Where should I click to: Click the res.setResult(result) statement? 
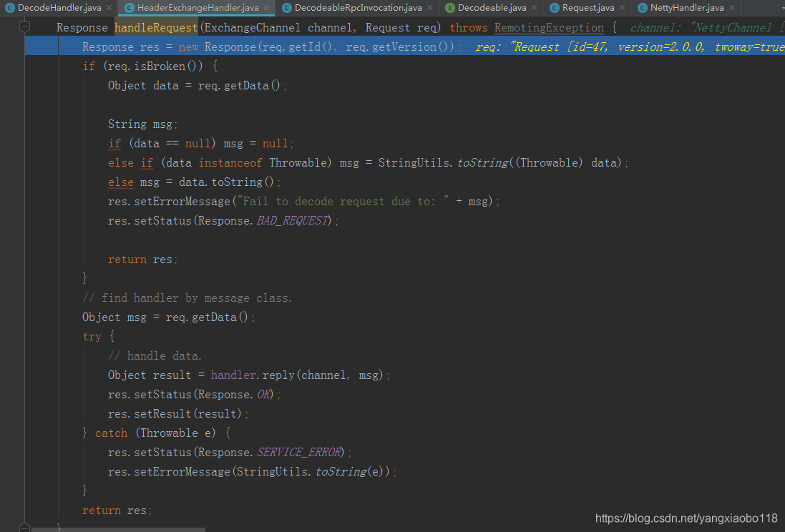[x=177, y=414]
